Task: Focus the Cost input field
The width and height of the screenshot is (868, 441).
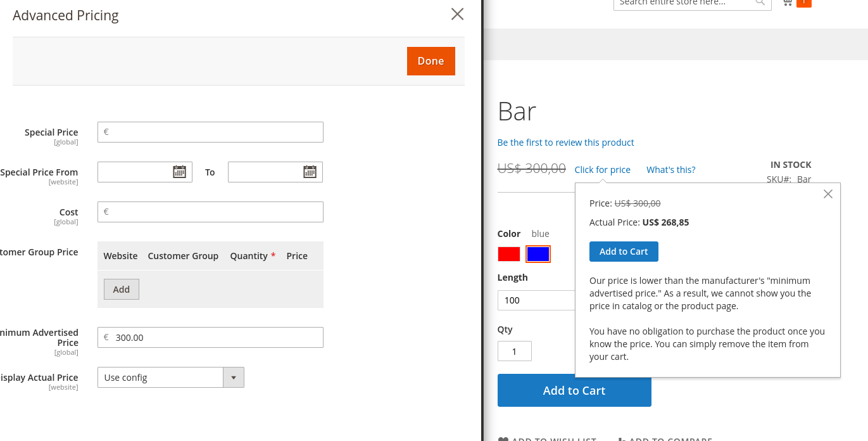Action: coord(210,212)
